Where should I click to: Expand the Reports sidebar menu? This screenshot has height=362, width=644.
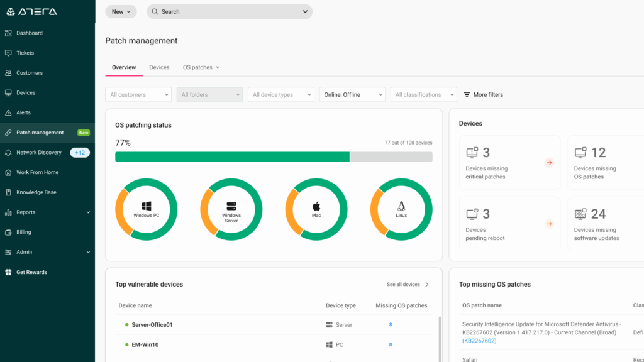(26, 212)
